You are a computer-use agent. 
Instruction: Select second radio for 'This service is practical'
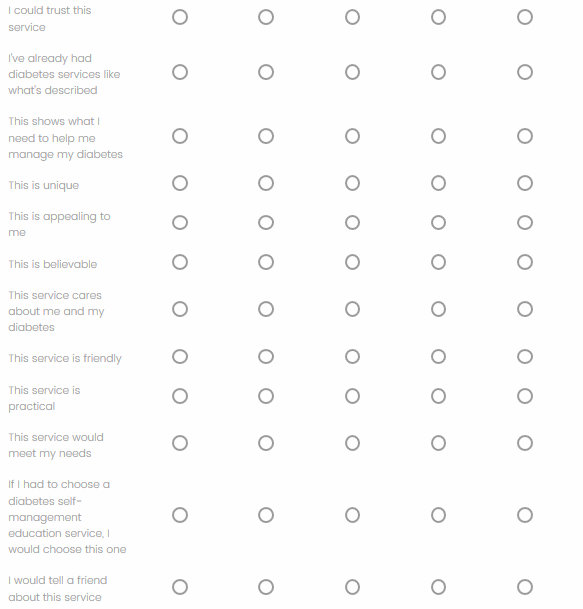(x=266, y=396)
